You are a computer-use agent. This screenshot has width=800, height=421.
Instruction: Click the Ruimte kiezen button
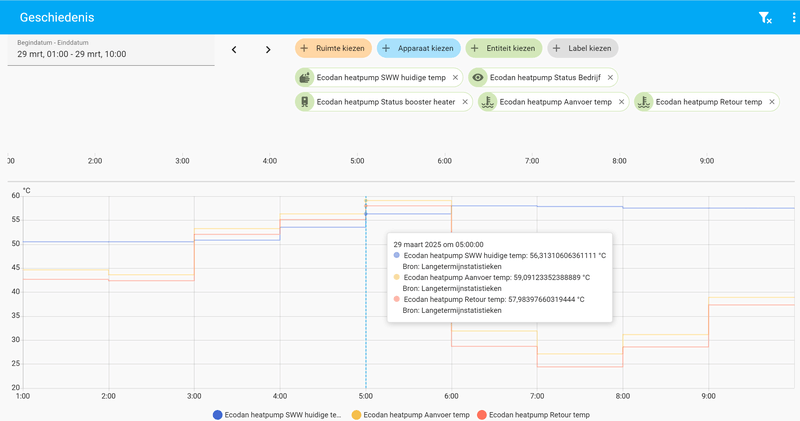[x=334, y=48]
